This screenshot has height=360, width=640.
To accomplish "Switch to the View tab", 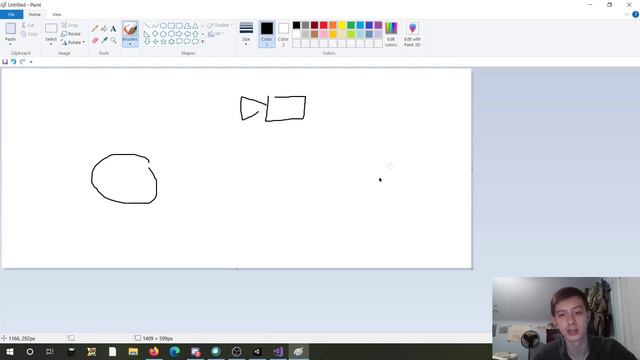I will (x=57, y=15).
